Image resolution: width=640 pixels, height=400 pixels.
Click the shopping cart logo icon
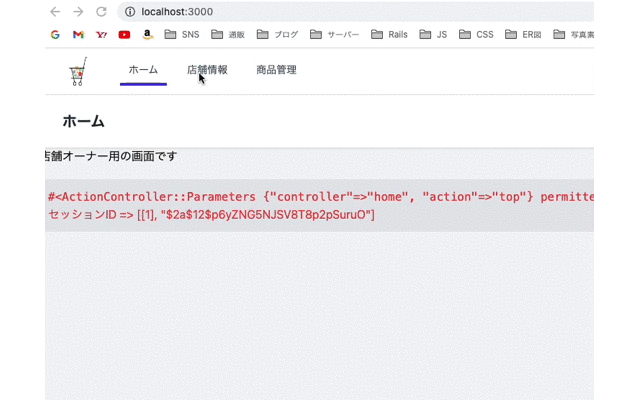(x=78, y=72)
